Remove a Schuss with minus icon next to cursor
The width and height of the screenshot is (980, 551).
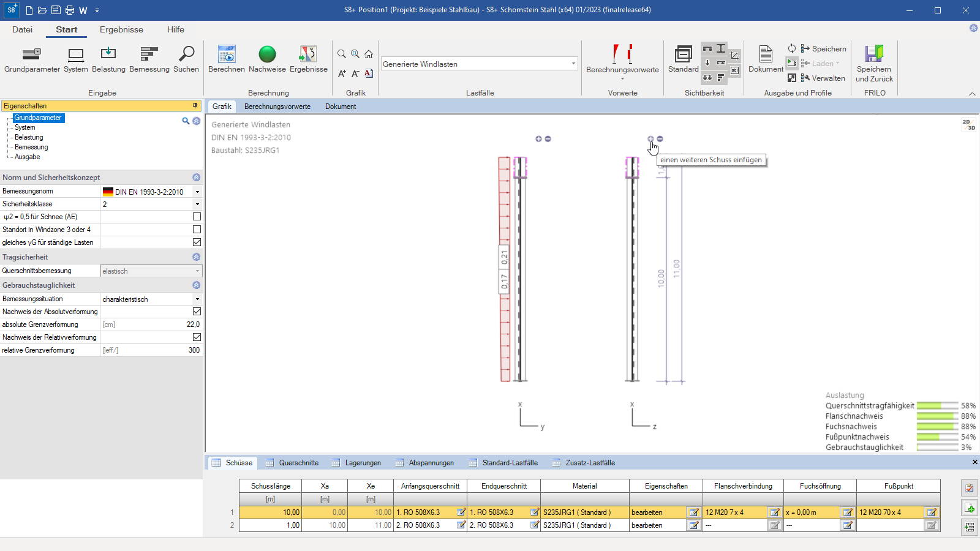coord(660,139)
